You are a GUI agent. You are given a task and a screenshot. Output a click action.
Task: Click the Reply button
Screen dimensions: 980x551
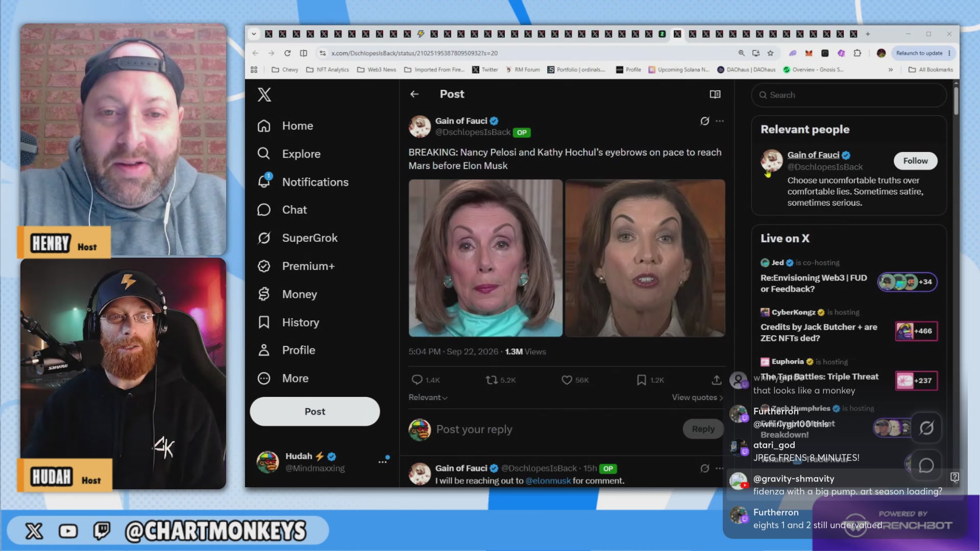703,429
